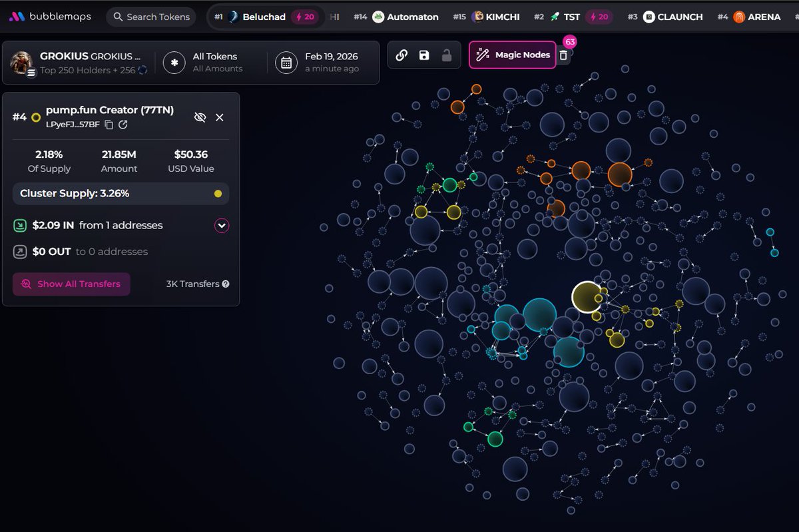The height and width of the screenshot is (532, 799).
Task: Open the Bubblemaps logo home link
Action: pyautogui.click(x=49, y=17)
